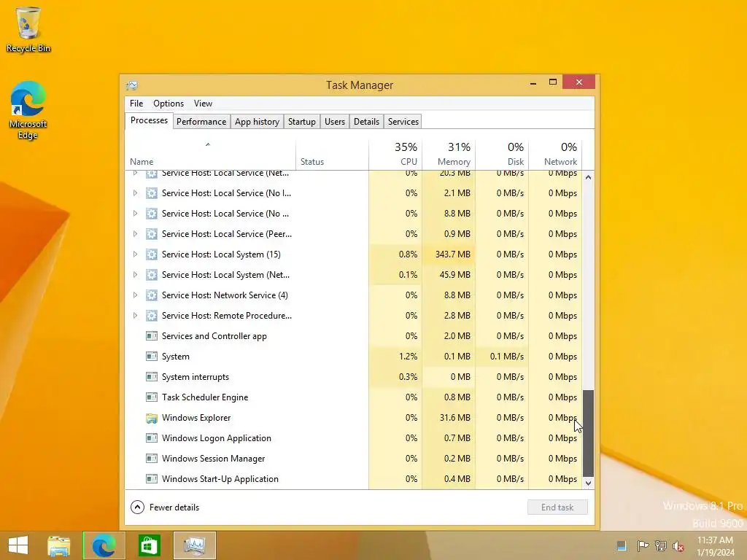Click the 31.6 MB memory value
This screenshot has width=747, height=560.
tap(455, 418)
